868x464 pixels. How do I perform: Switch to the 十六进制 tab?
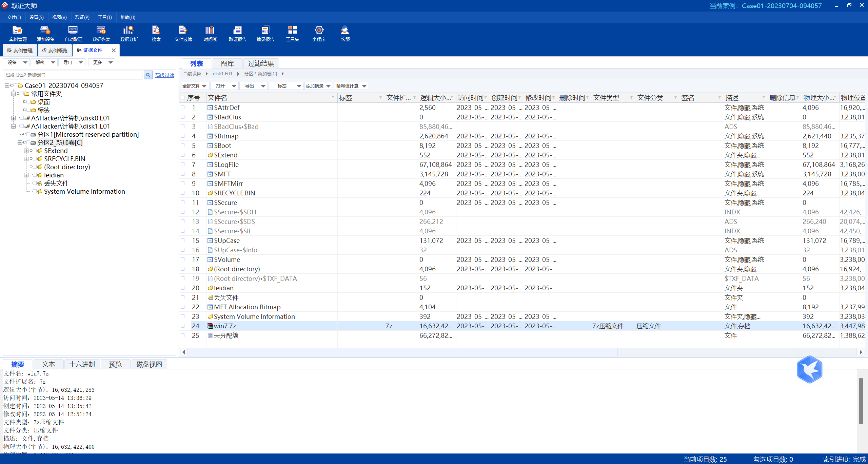[82, 364]
